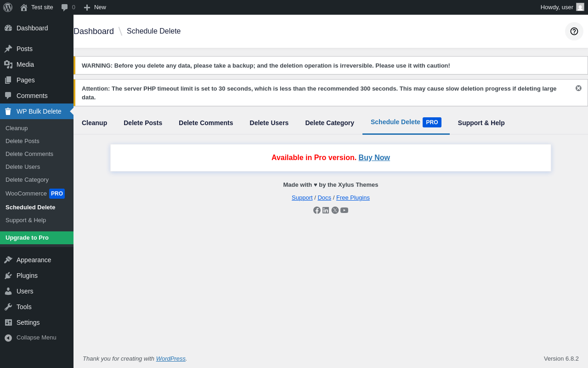Open the X social icon
The width and height of the screenshot is (588, 368).
(335, 210)
